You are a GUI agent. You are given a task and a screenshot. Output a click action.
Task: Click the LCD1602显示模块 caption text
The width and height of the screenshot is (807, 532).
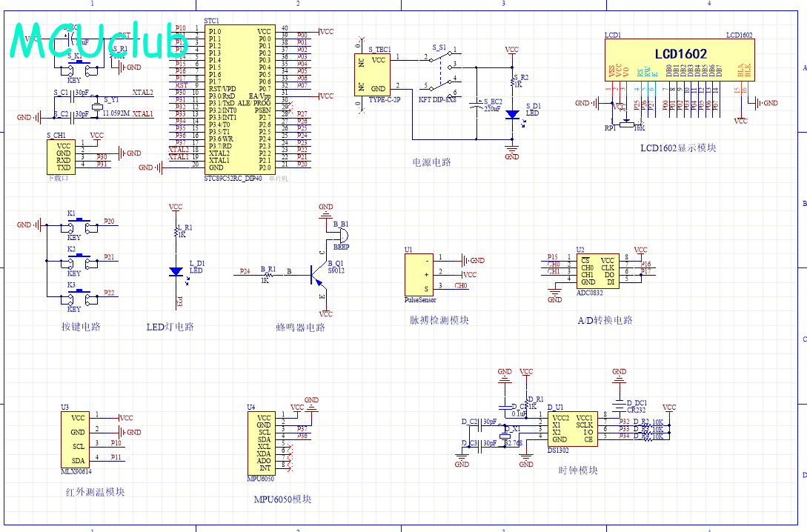tap(678, 148)
